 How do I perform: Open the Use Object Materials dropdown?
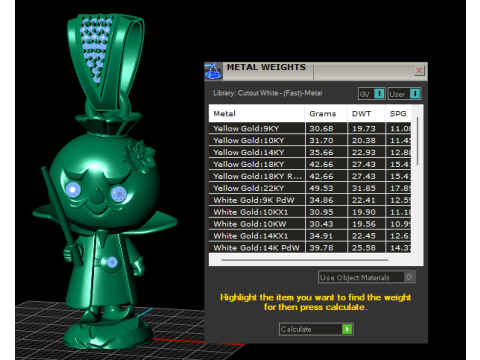(366, 277)
